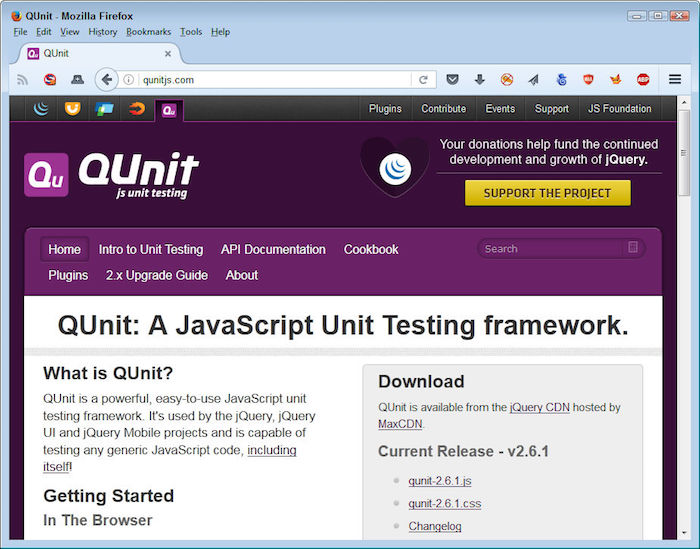Click the SUPPORT THE PROJECT button
700x549 pixels.
click(548, 193)
